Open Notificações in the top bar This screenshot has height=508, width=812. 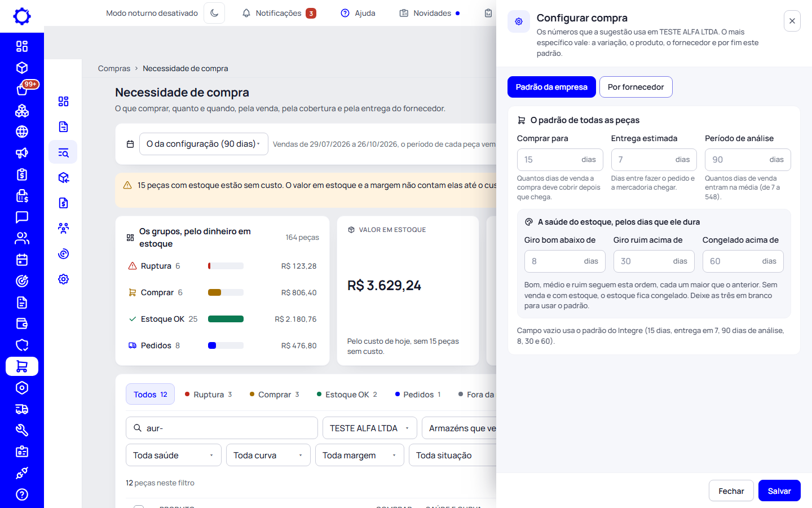pyautogui.click(x=279, y=13)
